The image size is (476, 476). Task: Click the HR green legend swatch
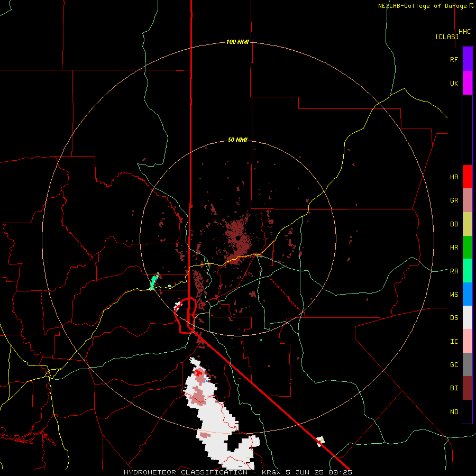coord(467,248)
